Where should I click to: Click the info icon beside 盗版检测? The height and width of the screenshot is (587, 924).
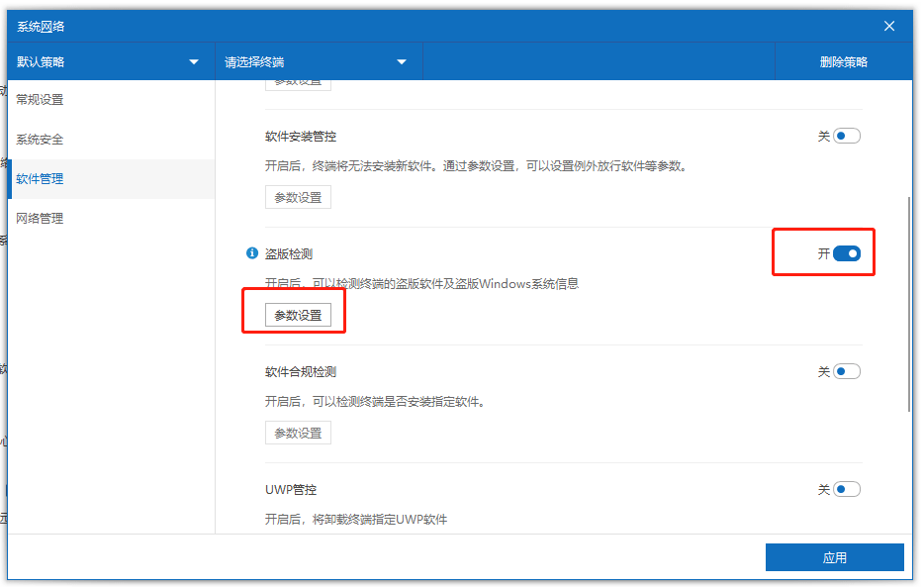251,253
